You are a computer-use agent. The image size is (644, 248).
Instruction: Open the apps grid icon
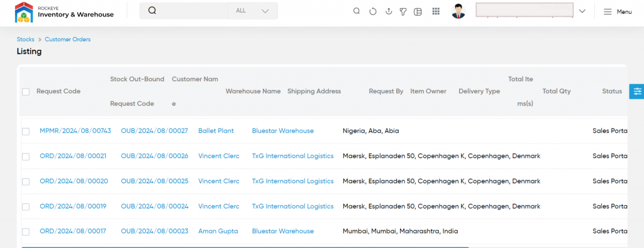click(x=436, y=11)
